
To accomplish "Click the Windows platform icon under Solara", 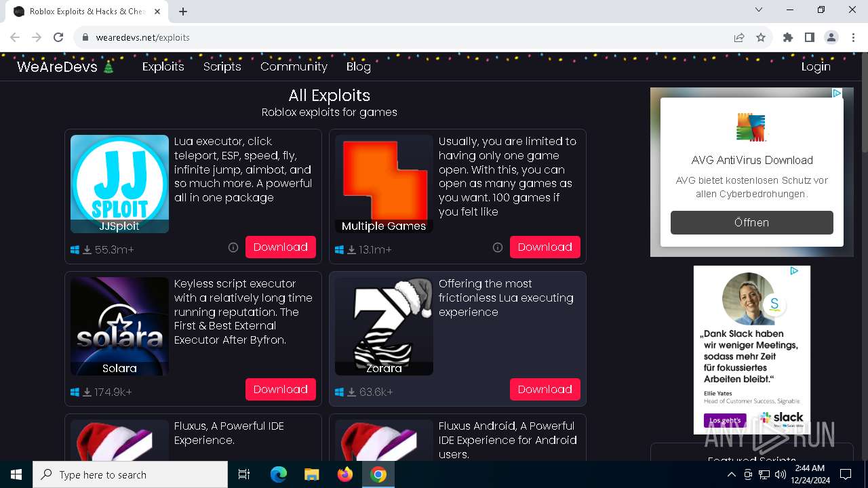I will (x=75, y=392).
